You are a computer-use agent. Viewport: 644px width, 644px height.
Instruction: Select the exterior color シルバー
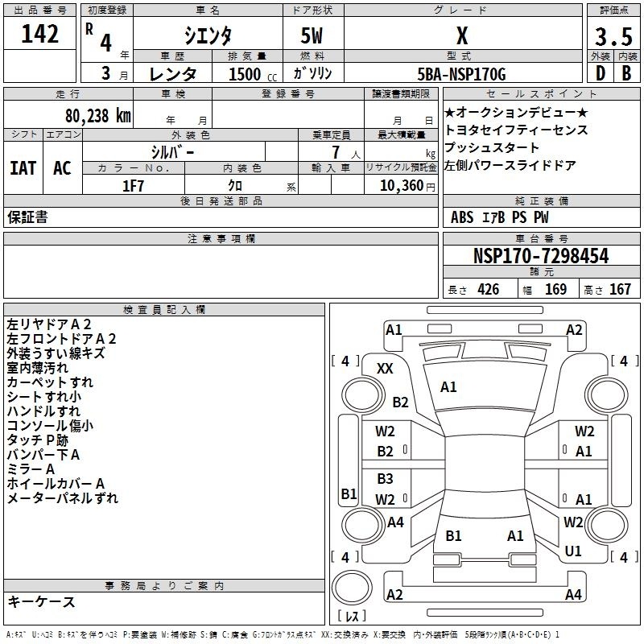[172, 152]
